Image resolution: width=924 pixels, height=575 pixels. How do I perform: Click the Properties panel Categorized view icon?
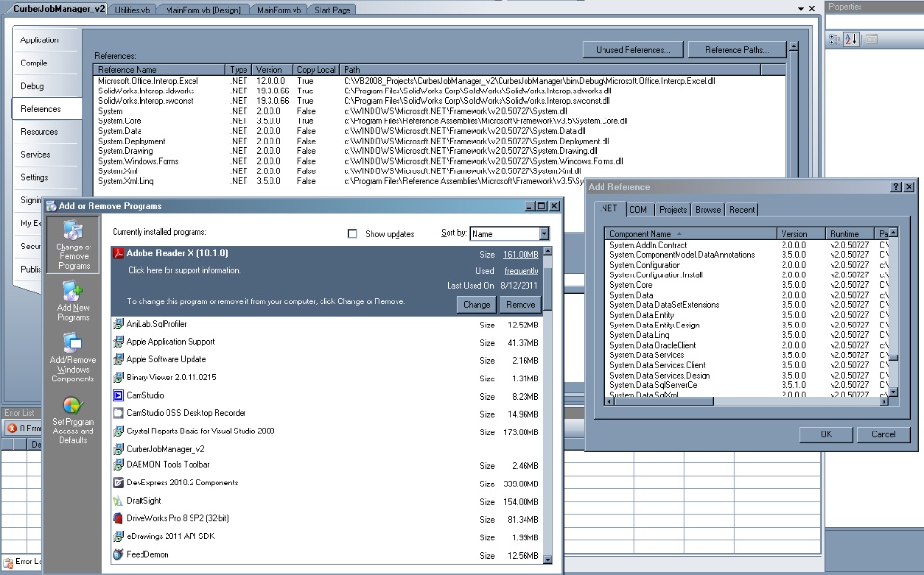click(x=834, y=39)
